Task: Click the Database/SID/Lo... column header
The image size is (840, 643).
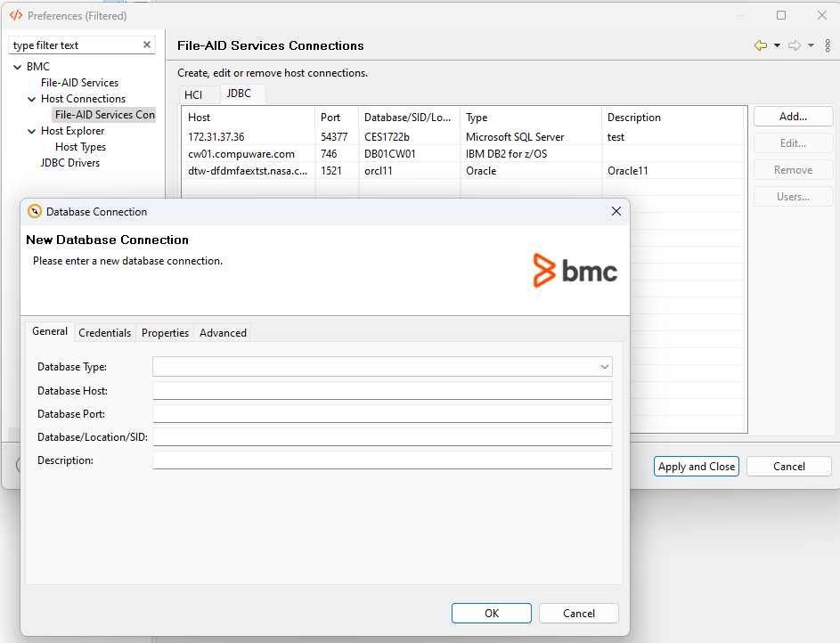Action: (x=409, y=118)
